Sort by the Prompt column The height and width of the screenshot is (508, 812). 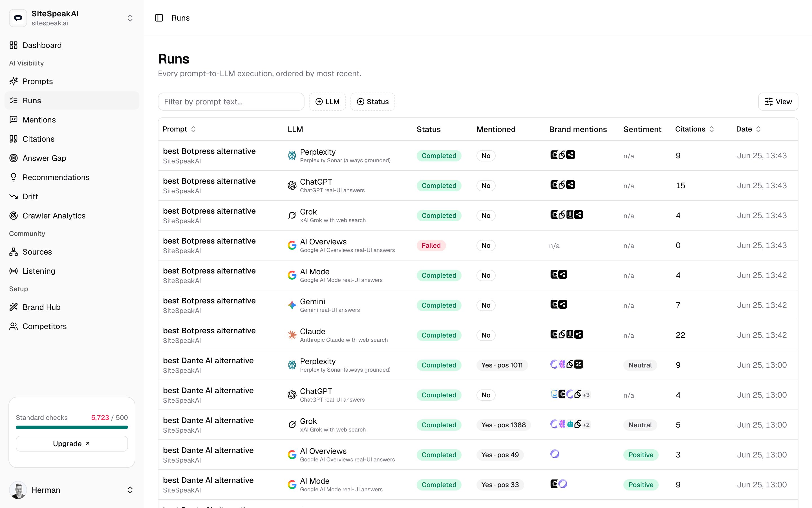pyautogui.click(x=179, y=129)
